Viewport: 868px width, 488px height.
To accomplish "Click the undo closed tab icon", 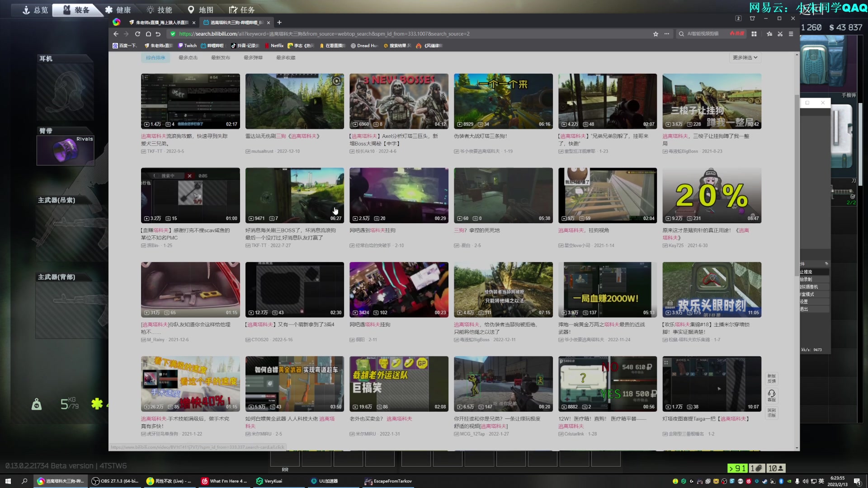I will pos(158,34).
